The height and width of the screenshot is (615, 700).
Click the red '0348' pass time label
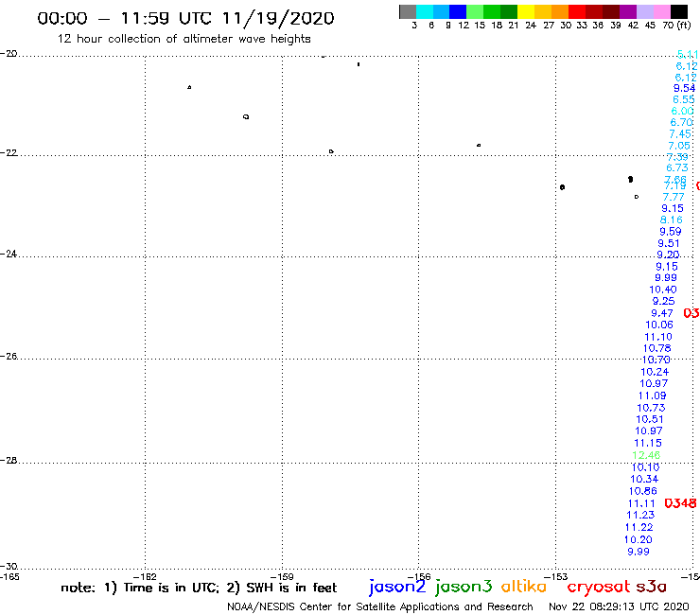680,503
